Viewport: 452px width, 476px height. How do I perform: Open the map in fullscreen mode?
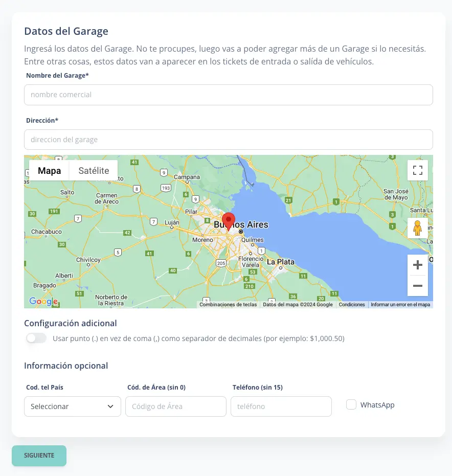click(417, 170)
